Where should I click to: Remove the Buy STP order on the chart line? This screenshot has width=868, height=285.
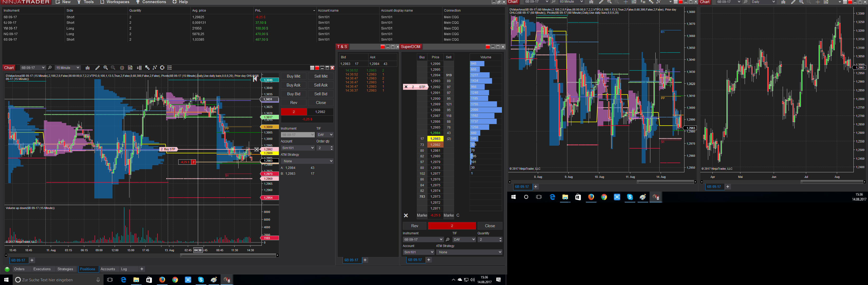[256, 149]
